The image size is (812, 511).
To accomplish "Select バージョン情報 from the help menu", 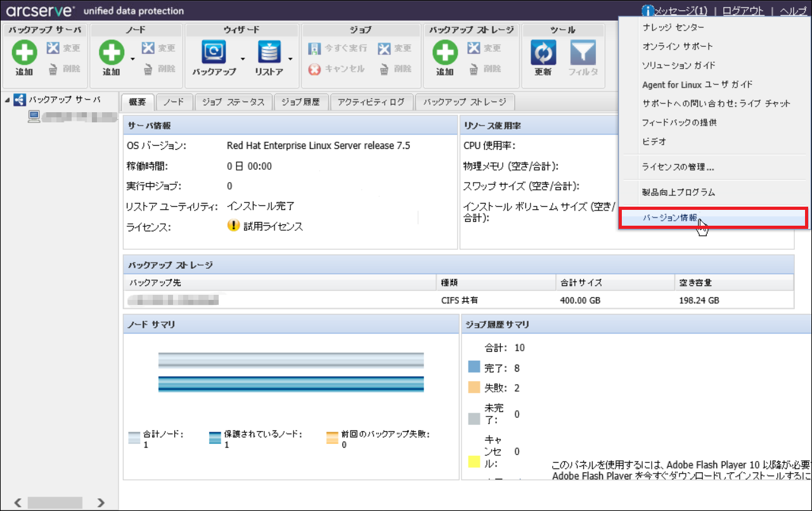I will click(669, 217).
